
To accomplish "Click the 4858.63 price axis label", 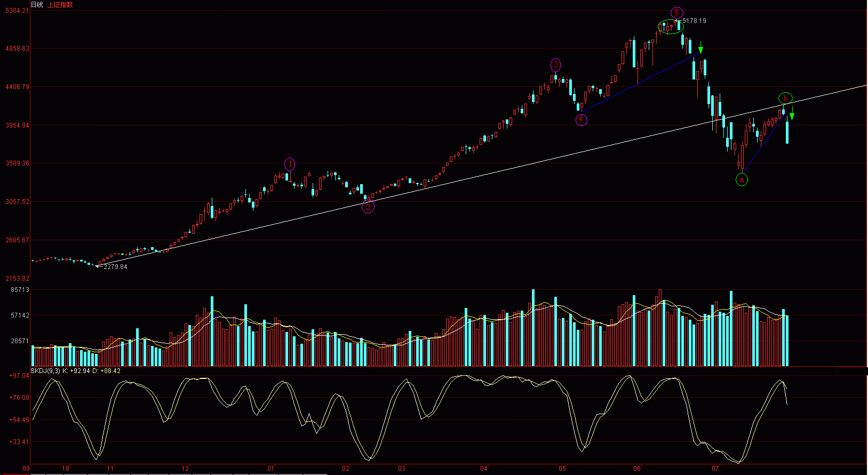I will [17, 49].
